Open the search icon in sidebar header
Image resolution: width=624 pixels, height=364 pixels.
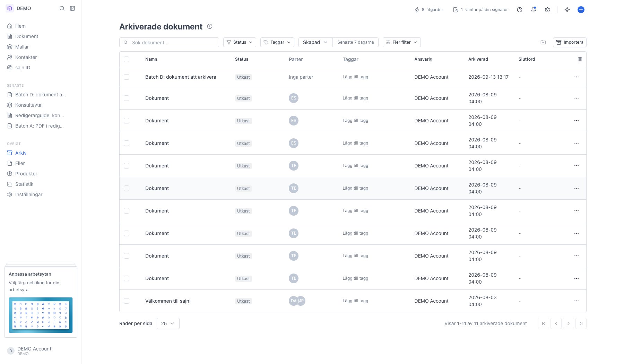point(62,8)
